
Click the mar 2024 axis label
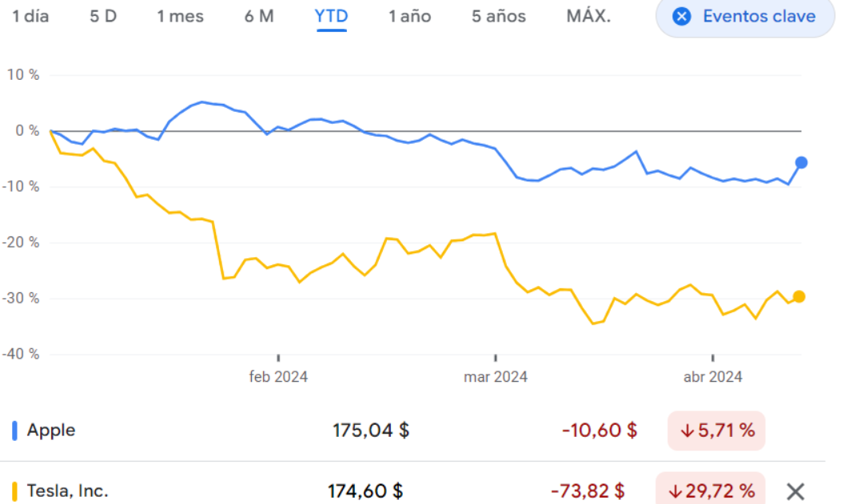pyautogui.click(x=496, y=376)
